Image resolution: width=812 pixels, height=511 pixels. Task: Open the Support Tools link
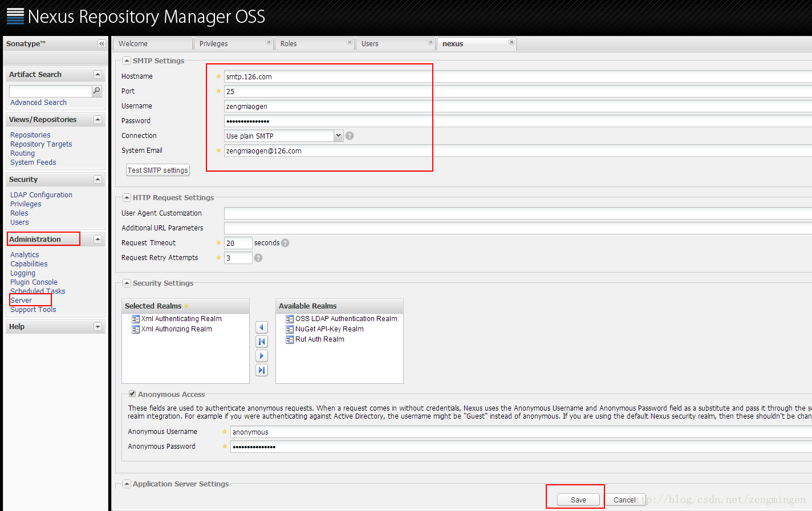pos(33,310)
